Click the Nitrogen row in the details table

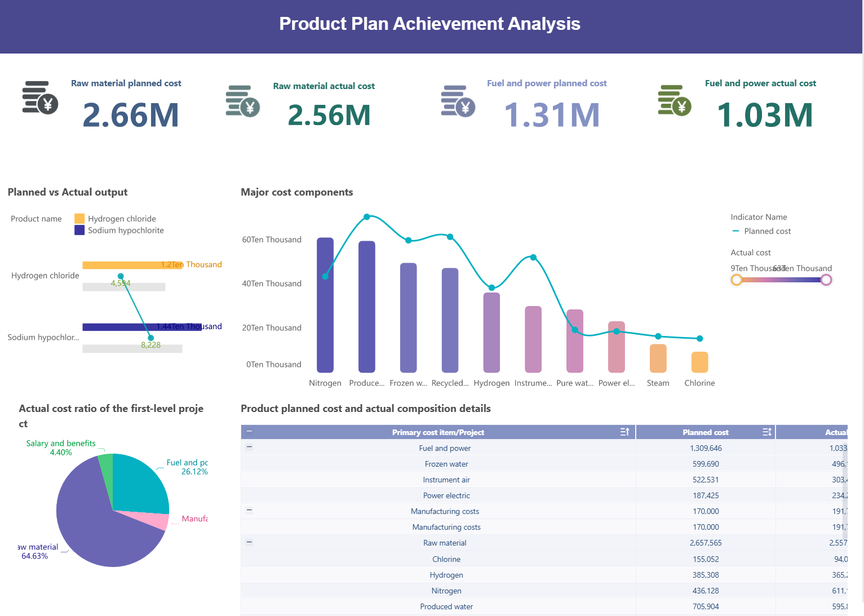446,591
